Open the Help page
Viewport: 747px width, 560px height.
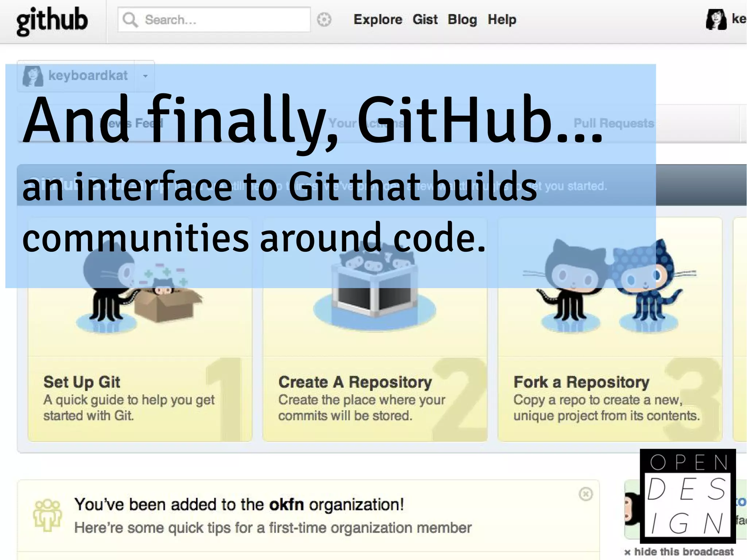tap(502, 19)
